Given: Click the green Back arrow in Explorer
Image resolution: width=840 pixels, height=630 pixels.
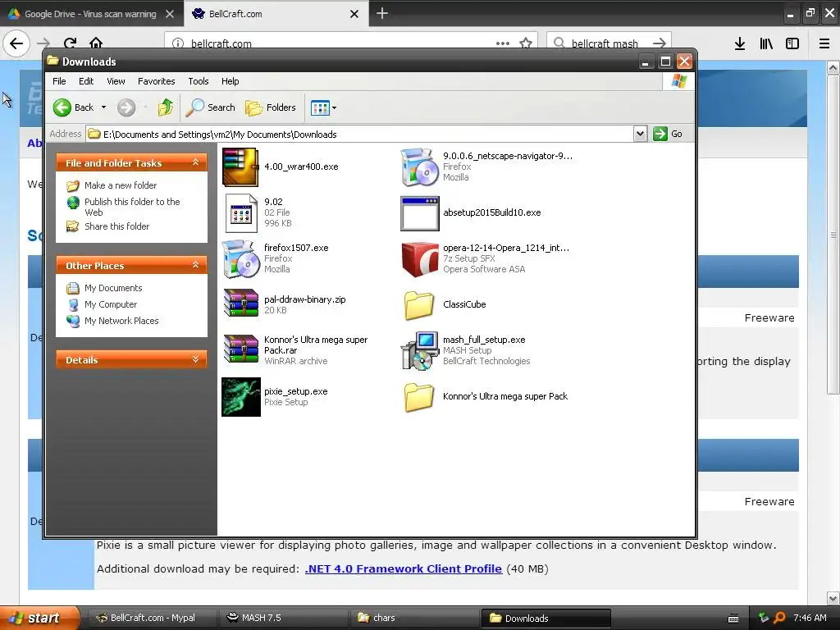Looking at the screenshot, I should [x=62, y=107].
